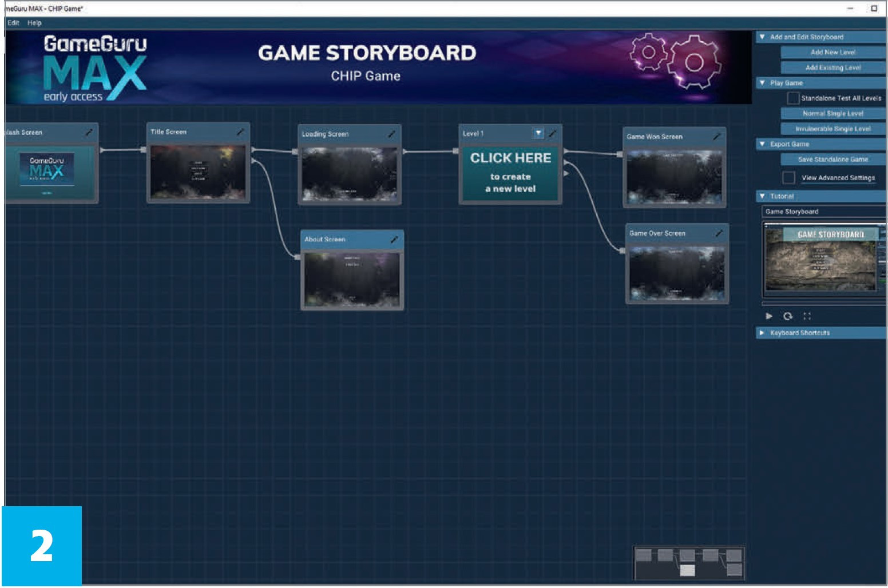Image resolution: width=888 pixels, height=588 pixels.
Task: Click the Game Storyboard tutorial selector field
Action: [824, 212]
